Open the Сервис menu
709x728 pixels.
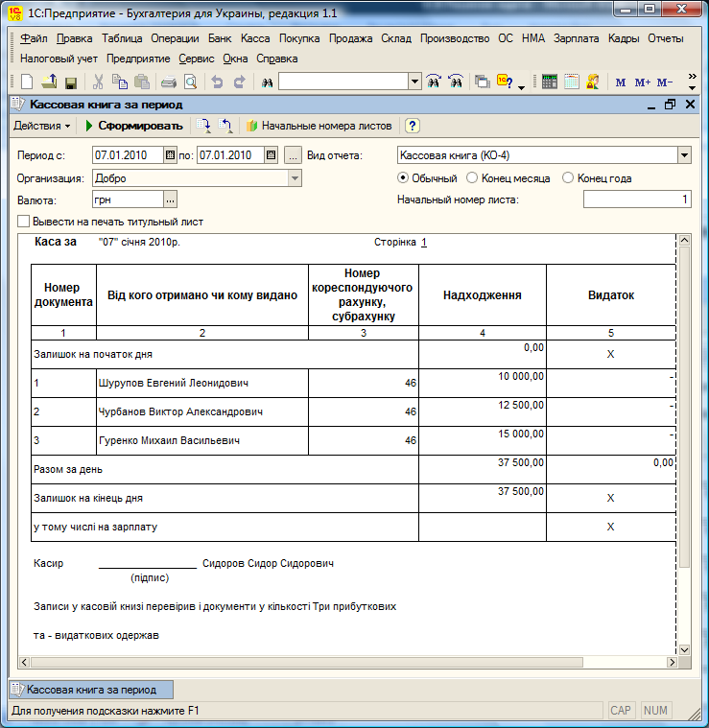tap(197, 59)
